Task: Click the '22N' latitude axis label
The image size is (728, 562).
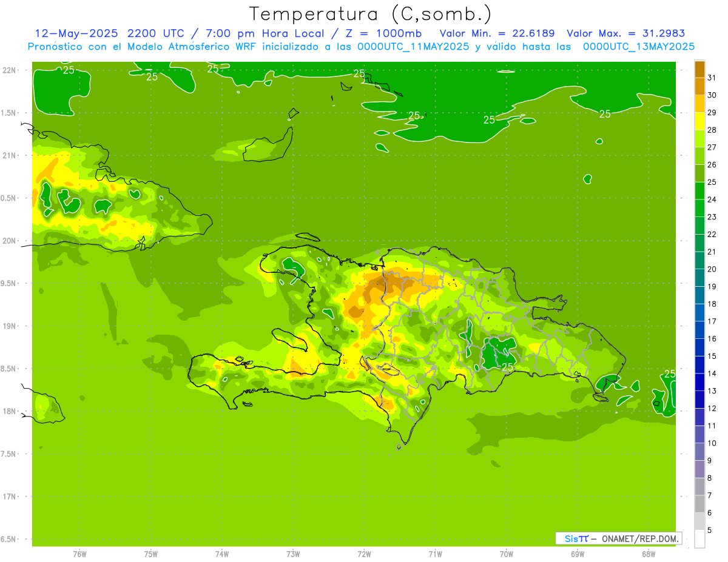Action: point(10,70)
